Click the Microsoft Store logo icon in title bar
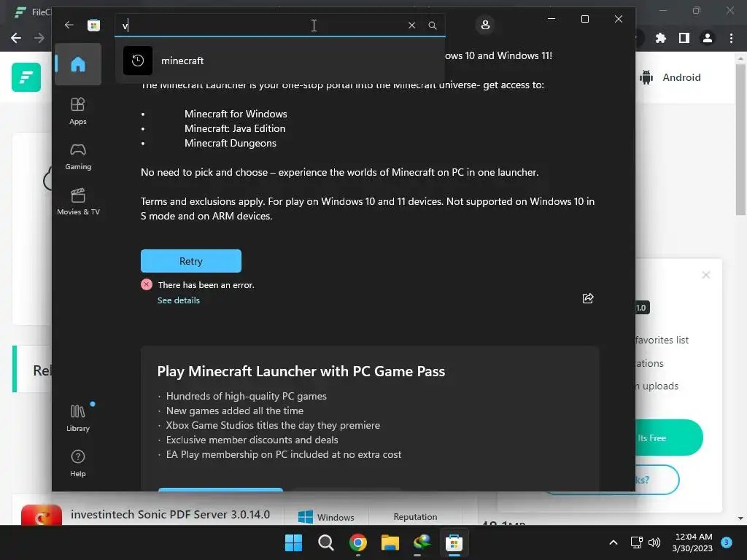 point(94,26)
